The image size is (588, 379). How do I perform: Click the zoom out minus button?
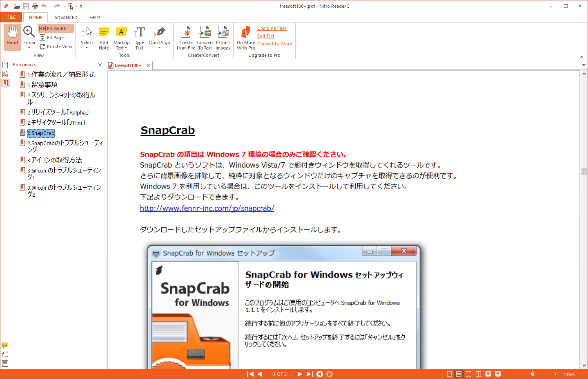[x=507, y=374]
